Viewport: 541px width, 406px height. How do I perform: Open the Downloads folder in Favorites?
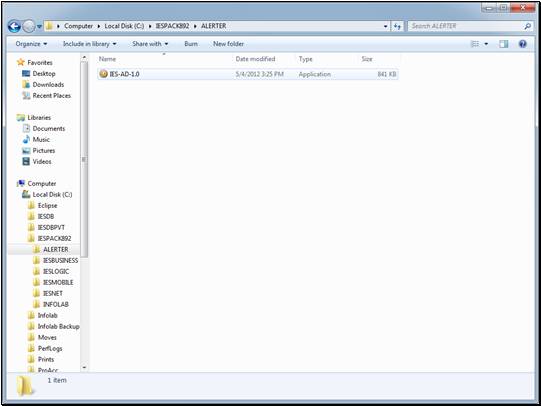tap(48, 85)
